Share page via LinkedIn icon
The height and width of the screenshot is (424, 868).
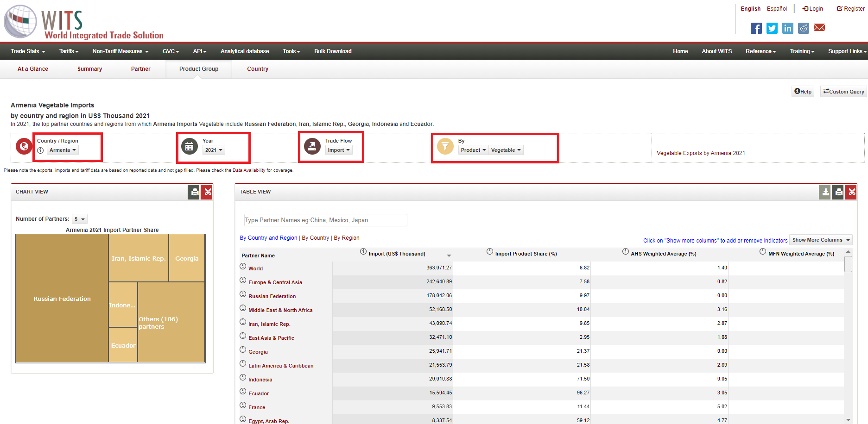(787, 28)
